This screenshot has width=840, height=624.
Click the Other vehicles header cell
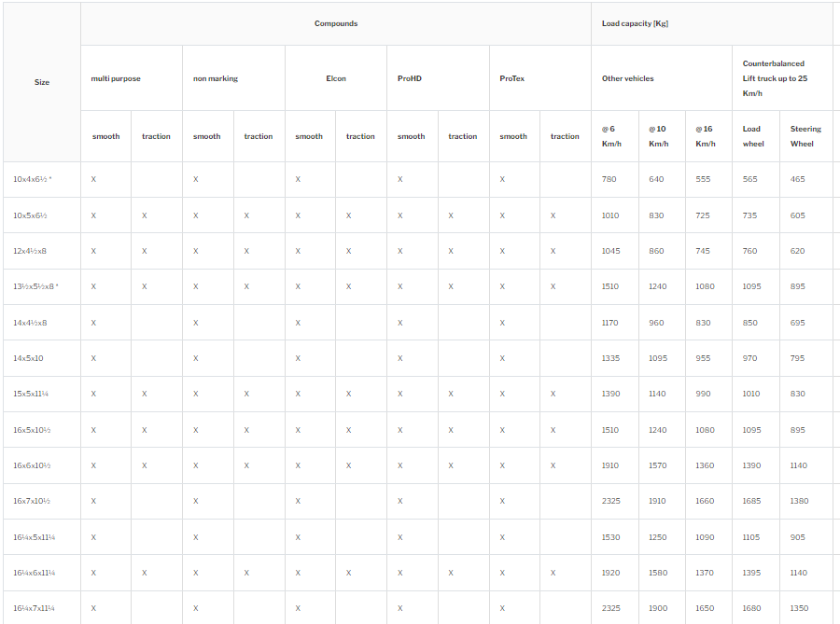[627, 78]
